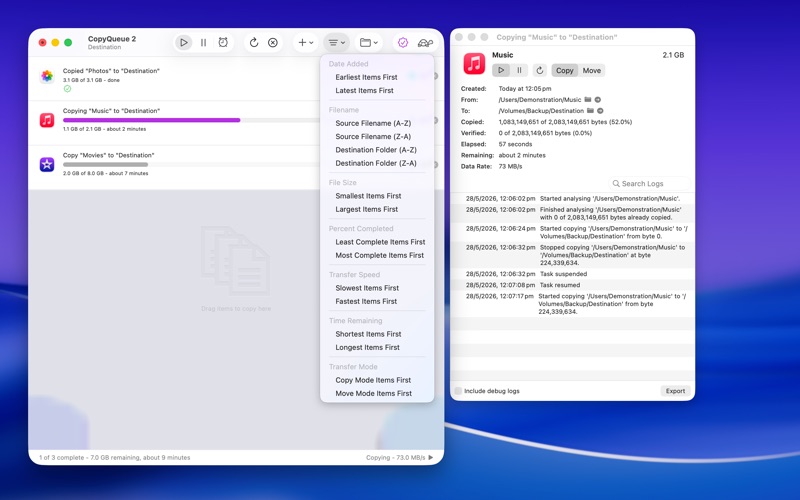
Task: Reveal the To path folder icon
Action: tap(590, 111)
